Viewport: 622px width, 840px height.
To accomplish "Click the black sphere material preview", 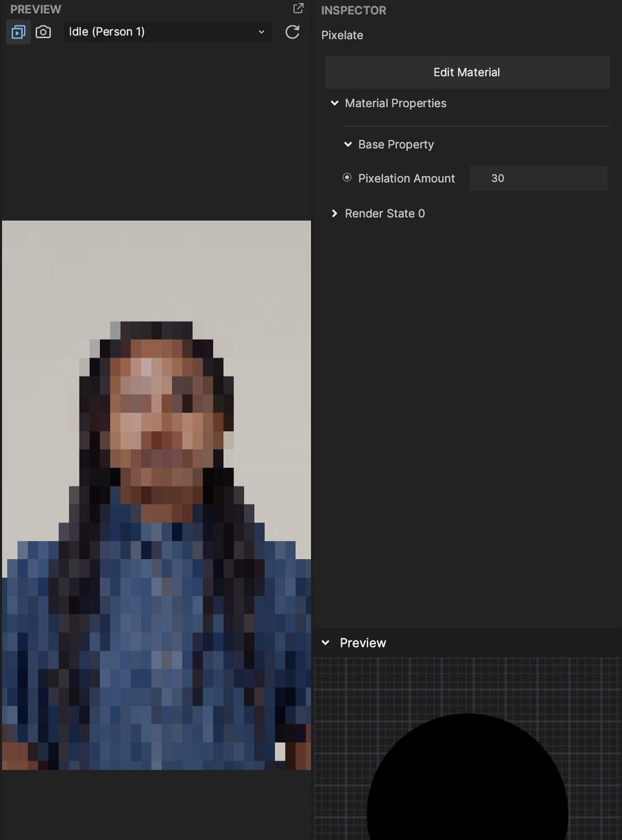I will tap(467, 777).
